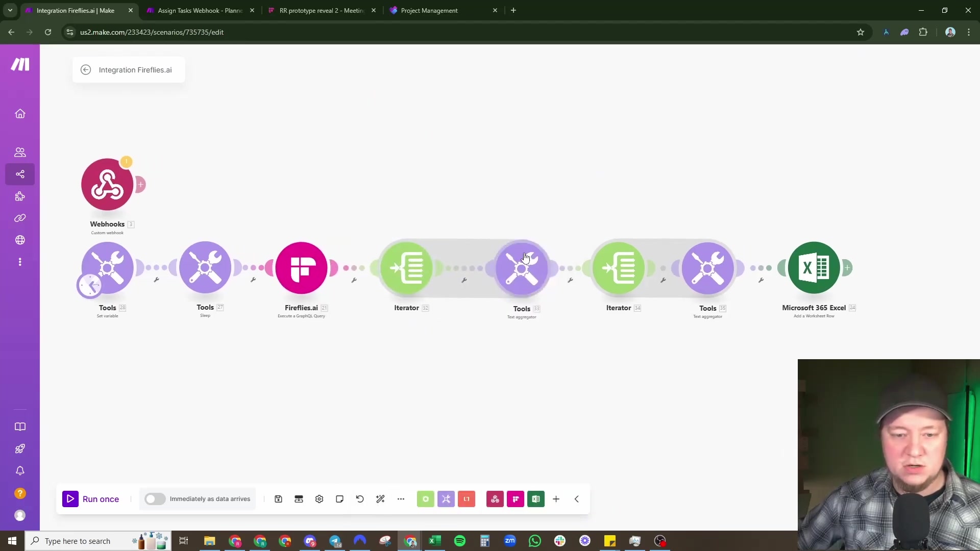
Task: Edit scenario name Integration Fireflies.ai
Action: 135,70
